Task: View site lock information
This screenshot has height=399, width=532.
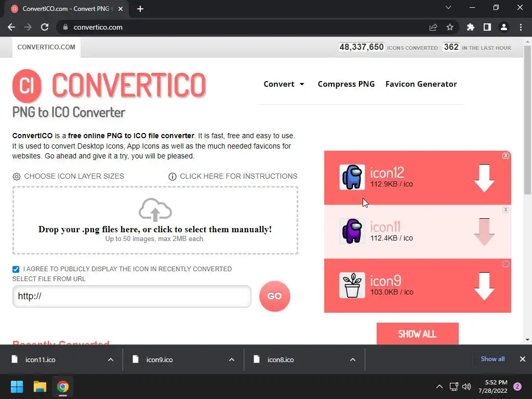Action: [x=65, y=27]
